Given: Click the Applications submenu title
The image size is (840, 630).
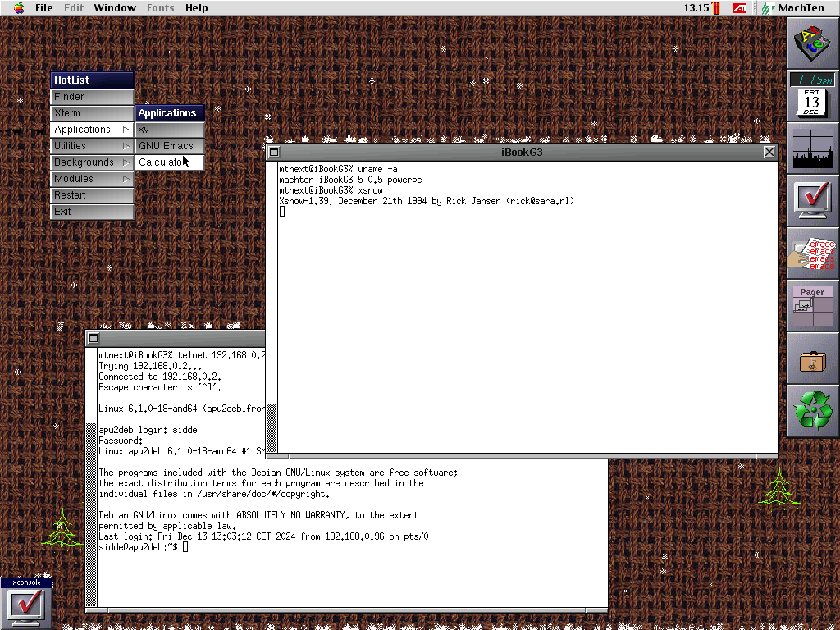Looking at the screenshot, I should point(169,113).
